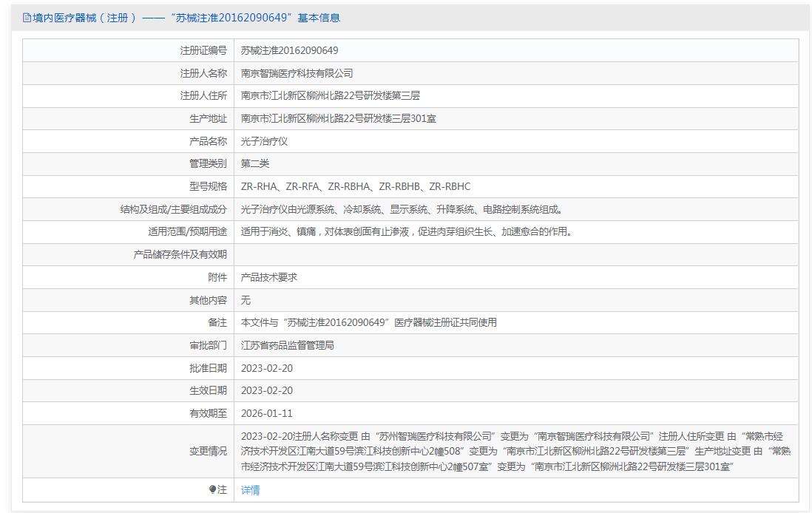Click the registrant name 南京智瑞医疗科技有限公司 in the 注册人名称 row
812x513 pixels.
(x=297, y=73)
